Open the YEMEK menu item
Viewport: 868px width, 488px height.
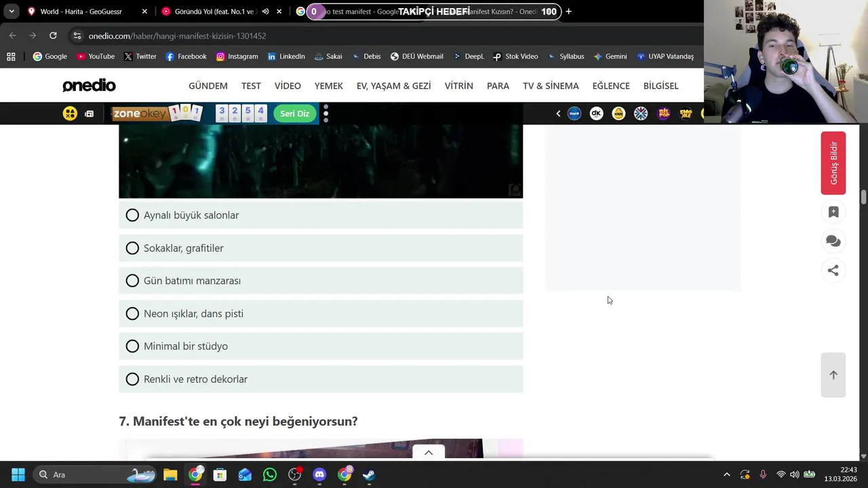click(329, 85)
